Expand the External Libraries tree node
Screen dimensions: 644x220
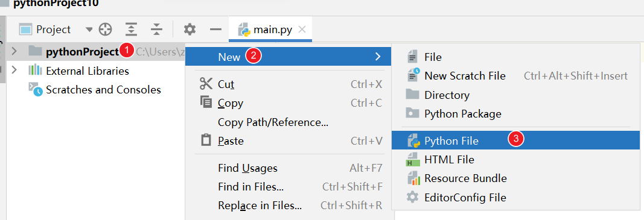[x=14, y=70]
